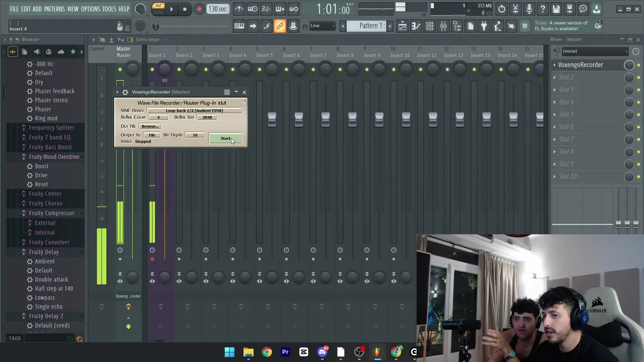644x362 pixels.
Task: Open Windows Start menu
Action: point(229,352)
